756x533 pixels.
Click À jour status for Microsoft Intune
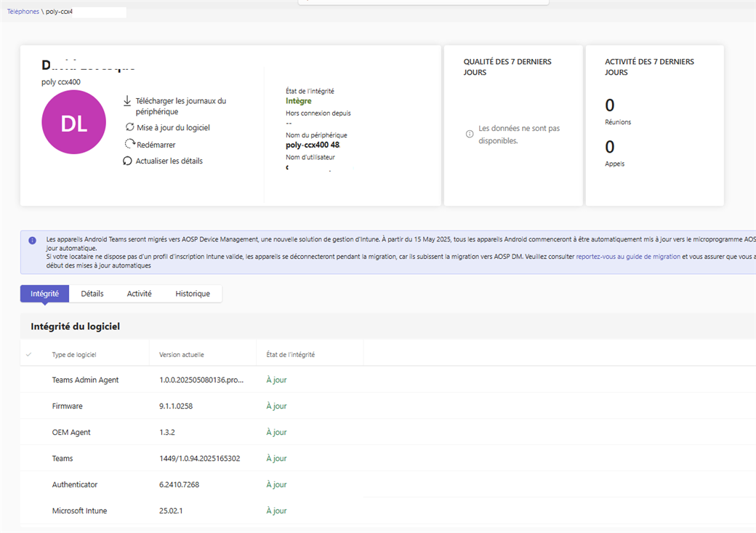point(276,510)
